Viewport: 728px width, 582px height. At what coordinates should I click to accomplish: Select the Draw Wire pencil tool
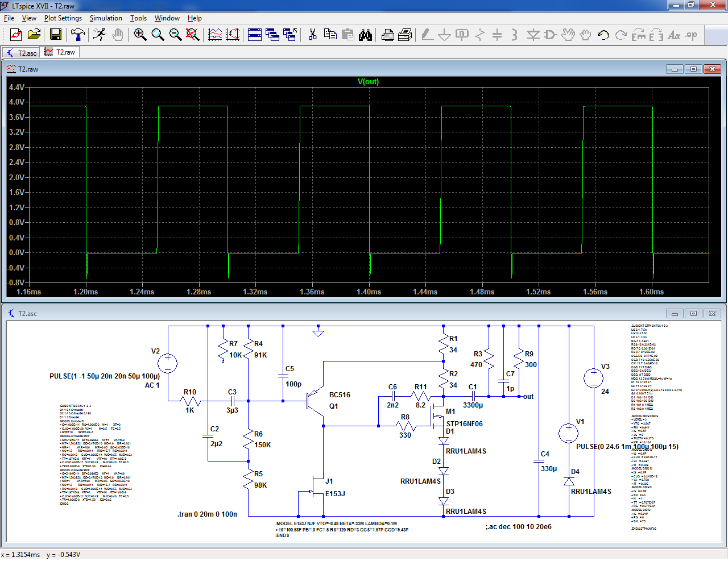(x=427, y=35)
